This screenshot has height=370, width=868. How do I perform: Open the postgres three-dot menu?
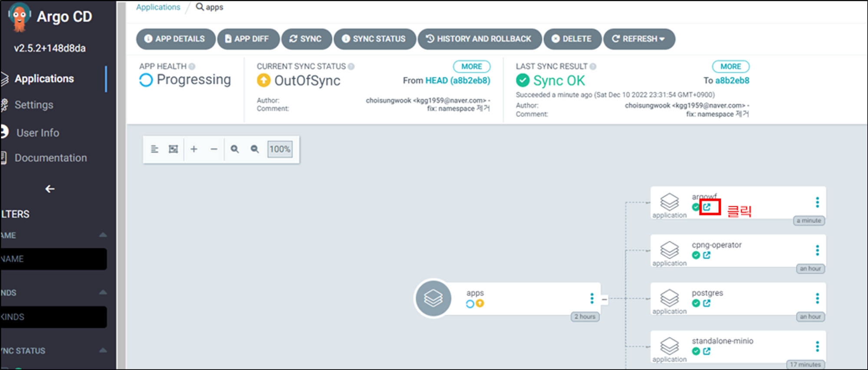(x=817, y=298)
